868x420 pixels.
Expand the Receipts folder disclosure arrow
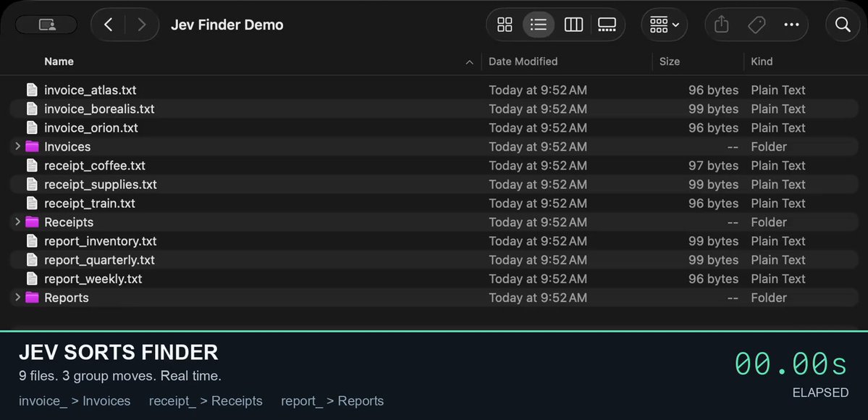click(17, 222)
